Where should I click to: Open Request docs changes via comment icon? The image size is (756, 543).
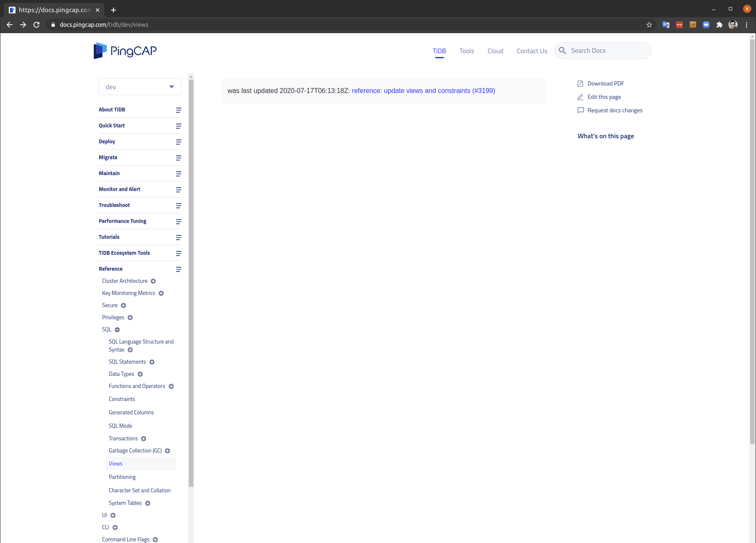[x=581, y=110]
